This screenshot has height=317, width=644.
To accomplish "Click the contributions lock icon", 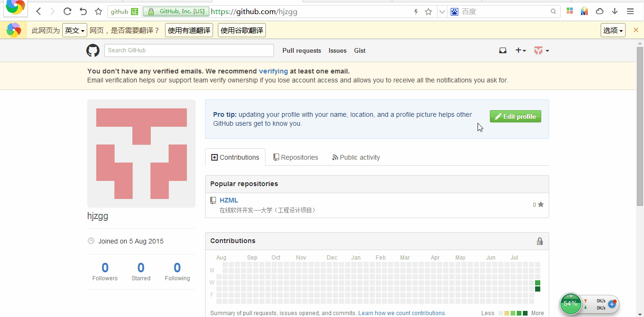I will [x=540, y=241].
